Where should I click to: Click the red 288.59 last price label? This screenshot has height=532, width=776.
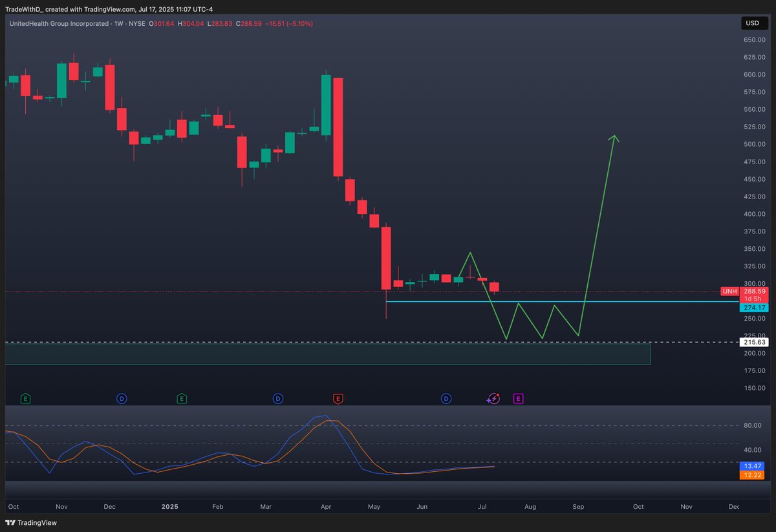point(753,292)
